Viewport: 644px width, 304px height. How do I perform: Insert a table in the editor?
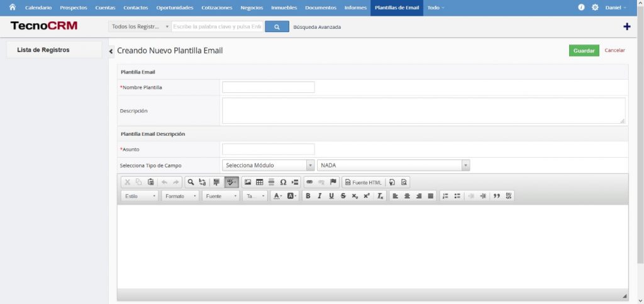pos(260,182)
